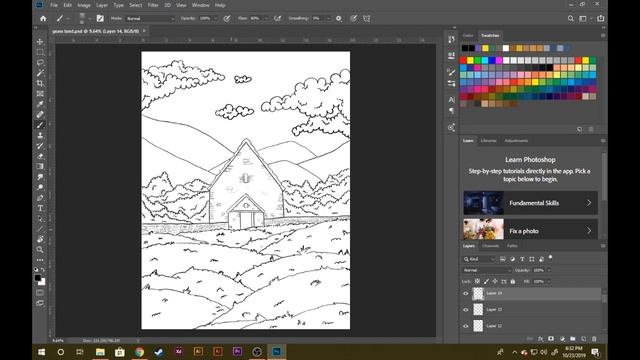Toggle pressure for opacity in options bar

(227, 18)
